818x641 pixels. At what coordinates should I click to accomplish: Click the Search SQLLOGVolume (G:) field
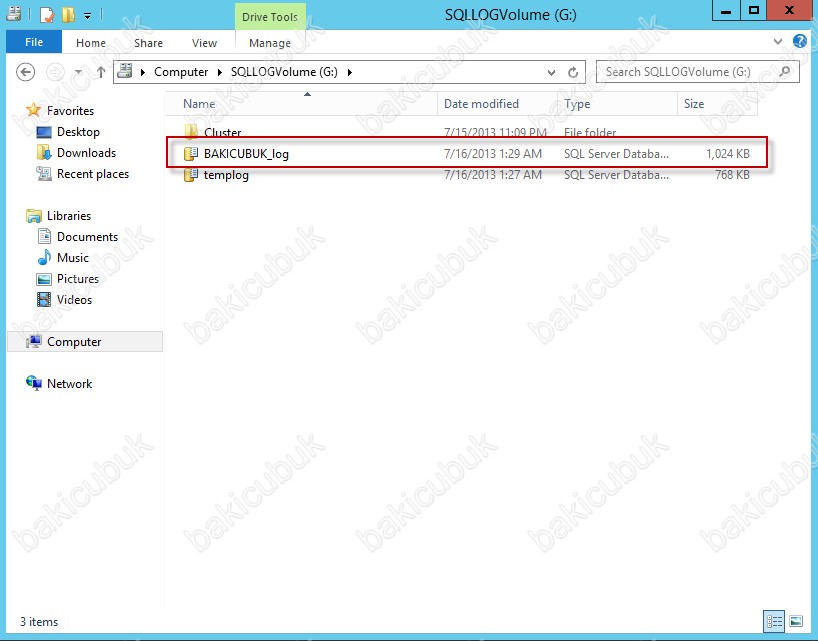click(697, 72)
